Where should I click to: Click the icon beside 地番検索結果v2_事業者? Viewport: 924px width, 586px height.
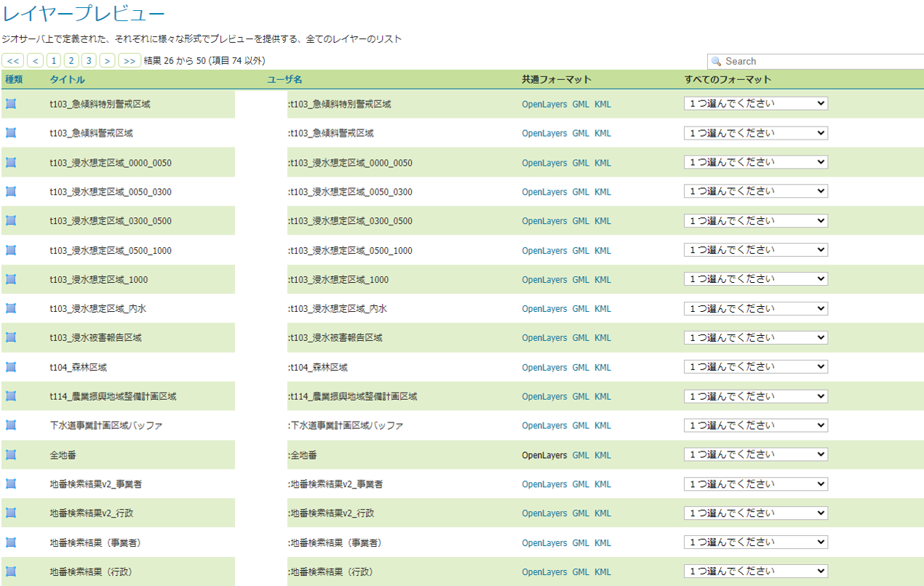click(x=11, y=484)
